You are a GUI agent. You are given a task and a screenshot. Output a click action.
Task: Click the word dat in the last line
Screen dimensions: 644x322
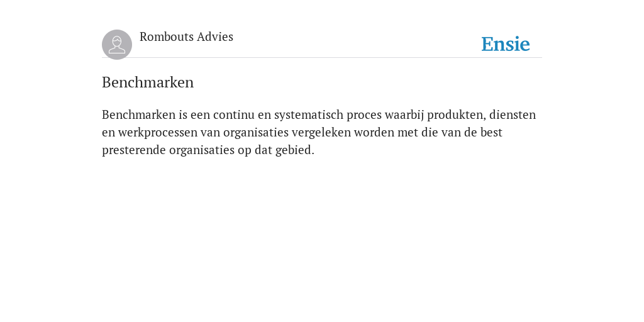pyautogui.click(x=264, y=150)
